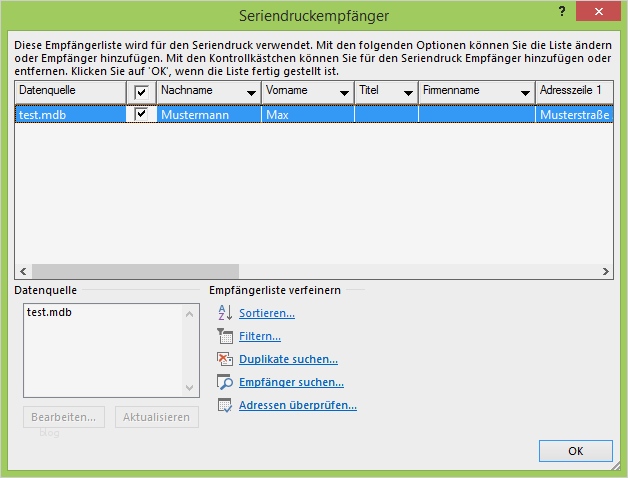Select test.mdb in the Datenquelle list box
The height and width of the screenshot is (478, 628).
click(x=49, y=312)
